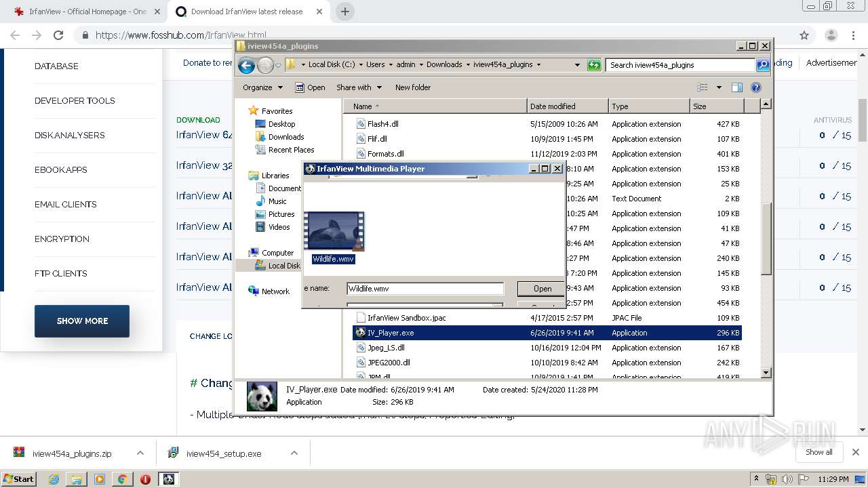
Task: Click the change view icon in Explorer toolbar
Action: click(703, 87)
